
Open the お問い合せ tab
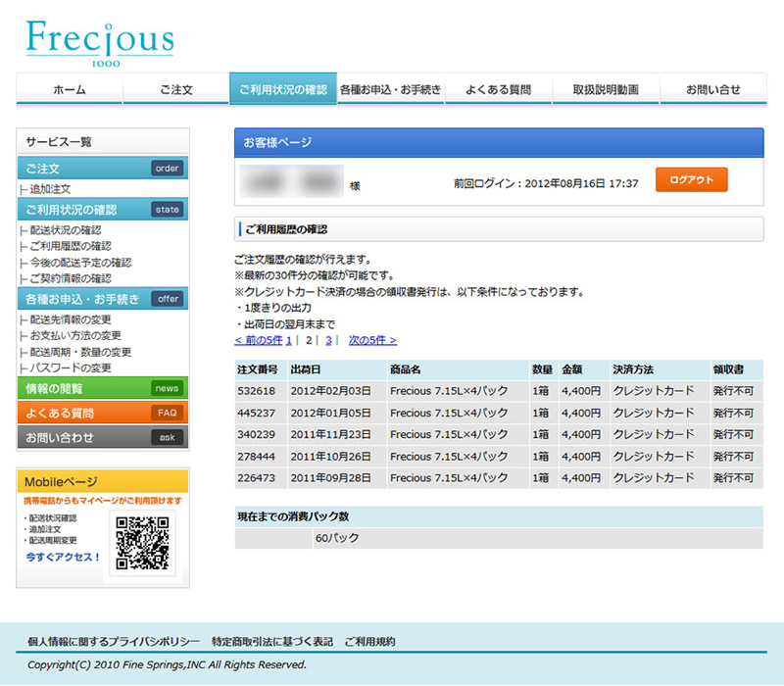tap(713, 89)
